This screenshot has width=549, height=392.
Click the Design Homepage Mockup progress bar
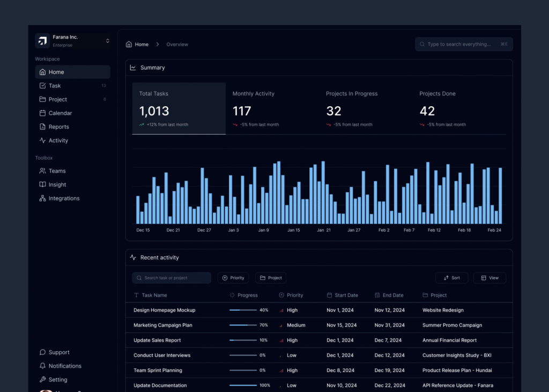click(242, 310)
